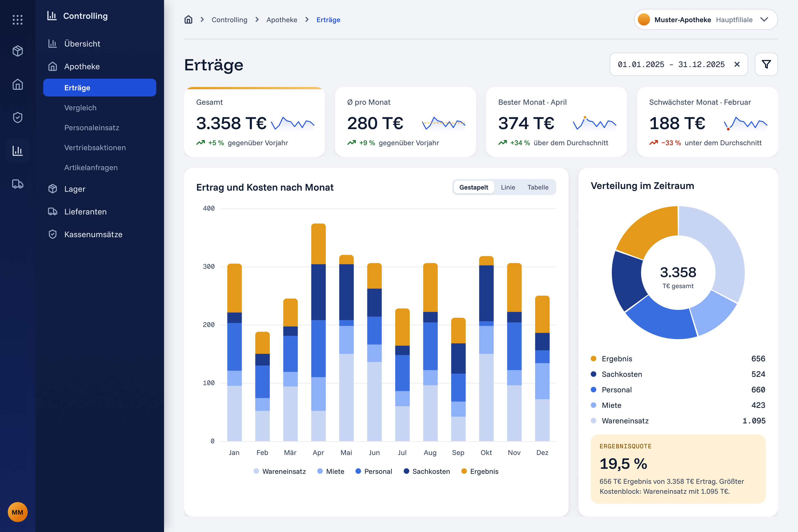
Task: Toggle the Personal series in the chart legend
Action: pyautogui.click(x=374, y=471)
